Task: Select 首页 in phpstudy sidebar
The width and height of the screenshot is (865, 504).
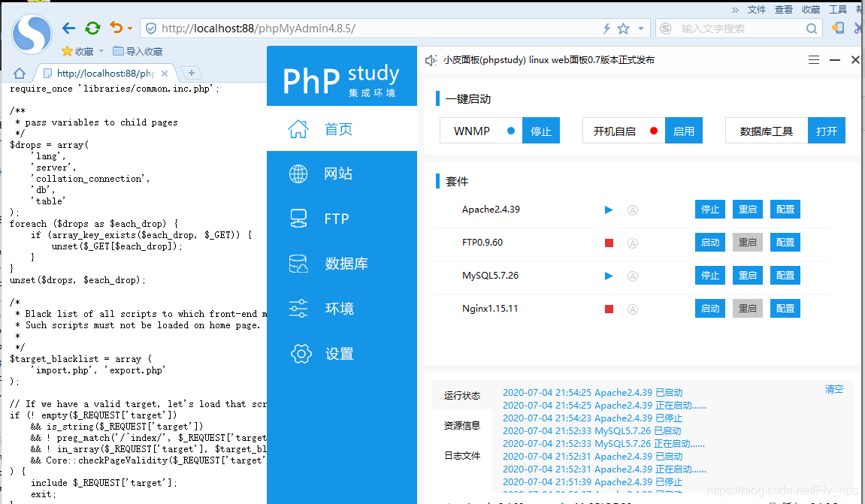Action: click(x=342, y=128)
